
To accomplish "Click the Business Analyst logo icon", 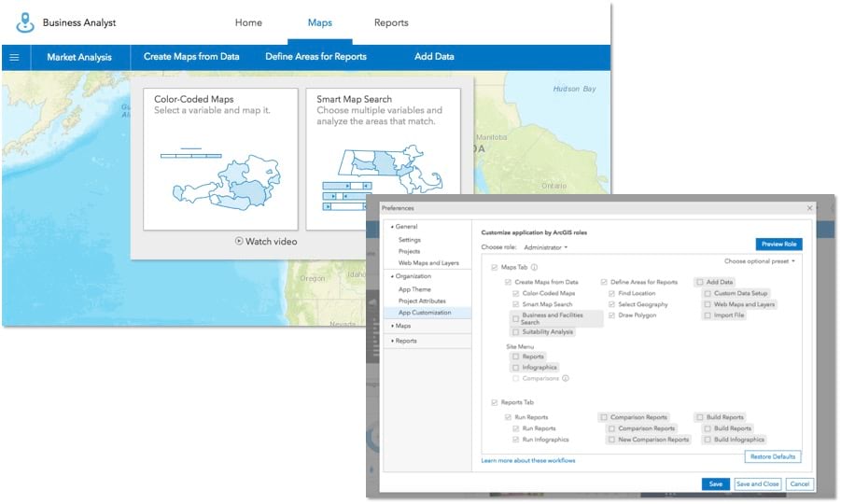I will [x=24, y=22].
